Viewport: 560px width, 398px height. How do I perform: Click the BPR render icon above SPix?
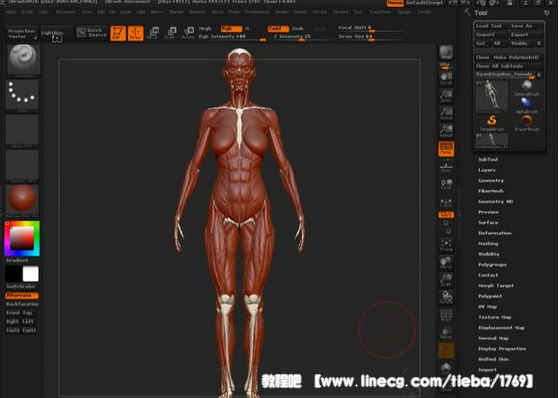446,53
